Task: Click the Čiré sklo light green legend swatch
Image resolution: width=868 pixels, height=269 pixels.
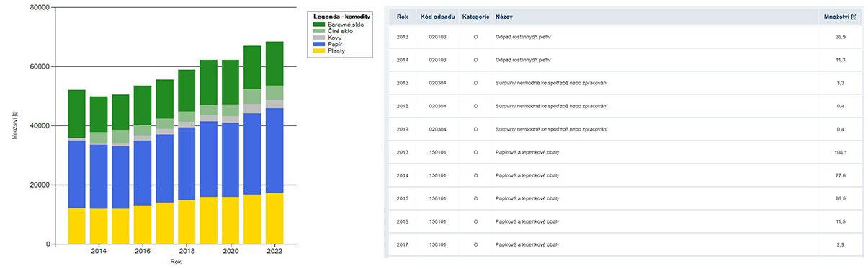Action: point(319,31)
